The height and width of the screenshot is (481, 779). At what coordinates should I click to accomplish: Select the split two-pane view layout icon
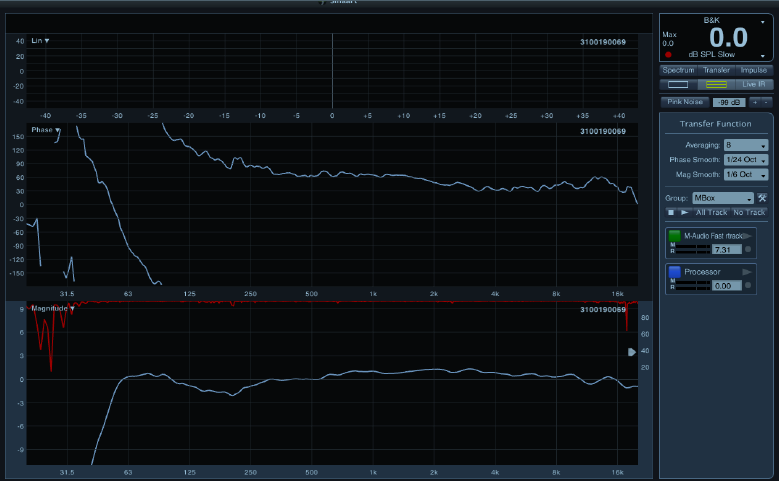click(715, 85)
